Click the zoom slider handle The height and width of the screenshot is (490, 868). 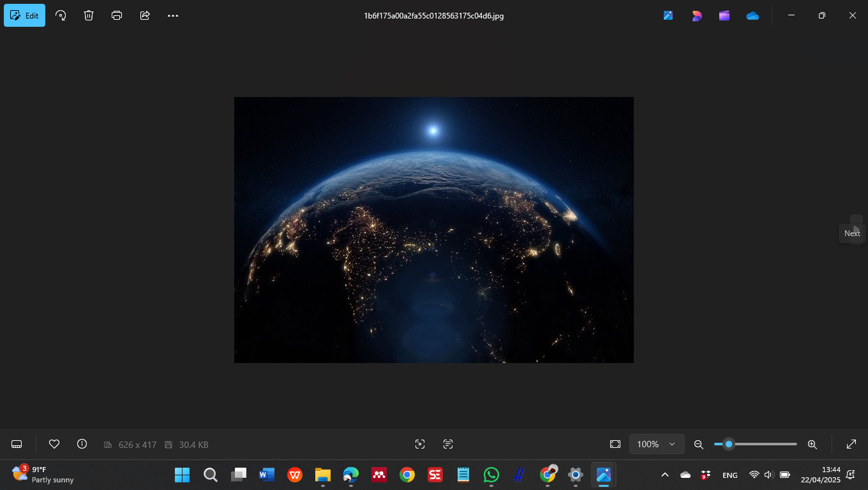[729, 444]
